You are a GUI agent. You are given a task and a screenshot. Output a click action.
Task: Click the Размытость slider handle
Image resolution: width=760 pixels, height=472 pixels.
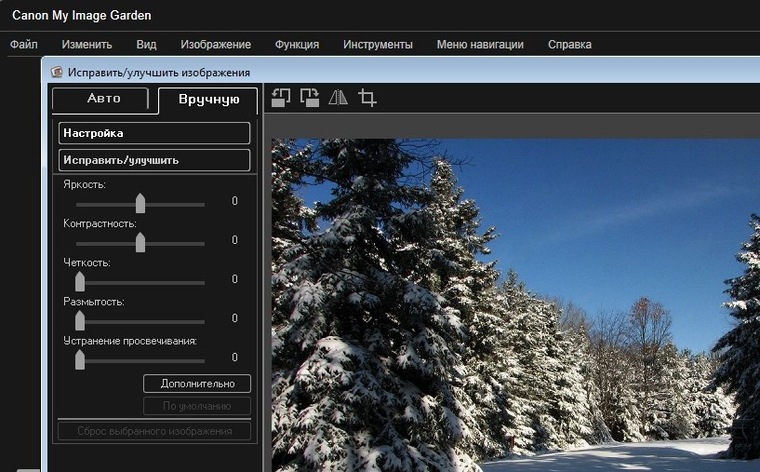[x=80, y=320]
